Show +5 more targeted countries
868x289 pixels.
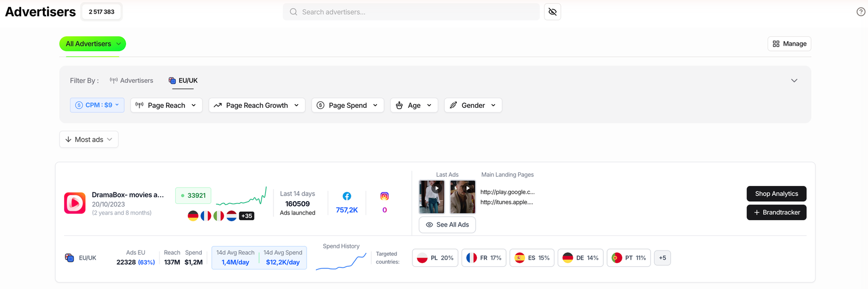click(x=662, y=258)
